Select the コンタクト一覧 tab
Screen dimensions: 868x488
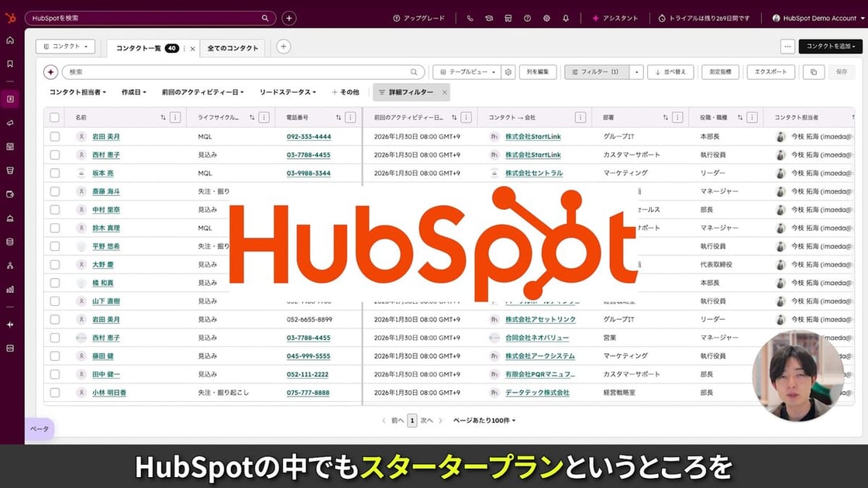[138, 46]
